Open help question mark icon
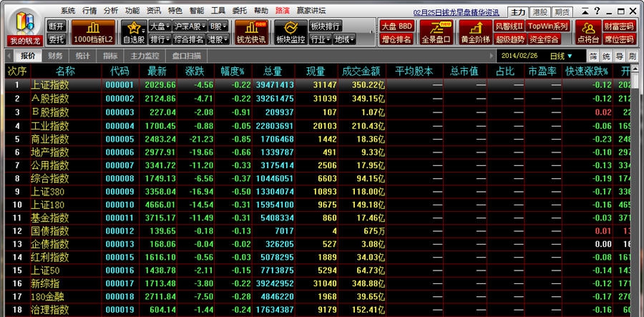 [x=597, y=11]
